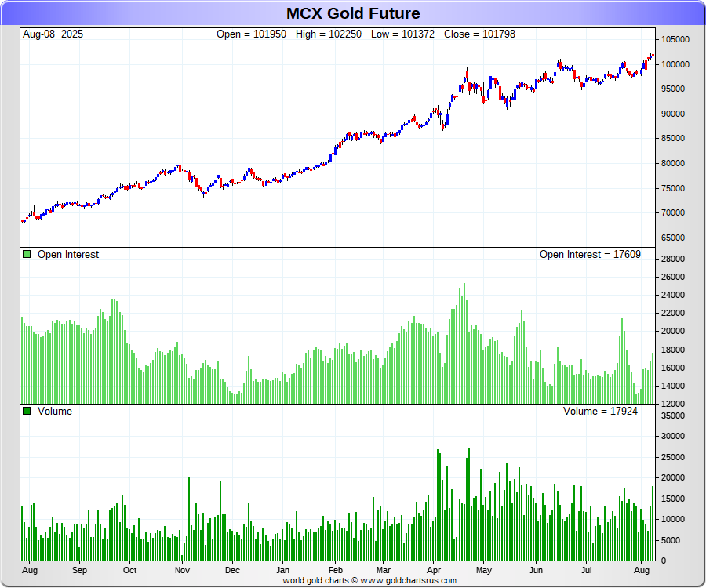706x588 pixels.
Task: Click the Apr month label
Action: [x=434, y=570]
